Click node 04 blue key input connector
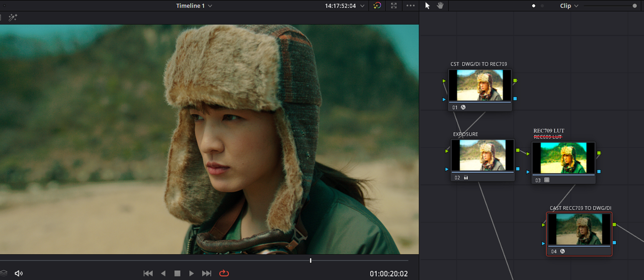 click(543, 243)
